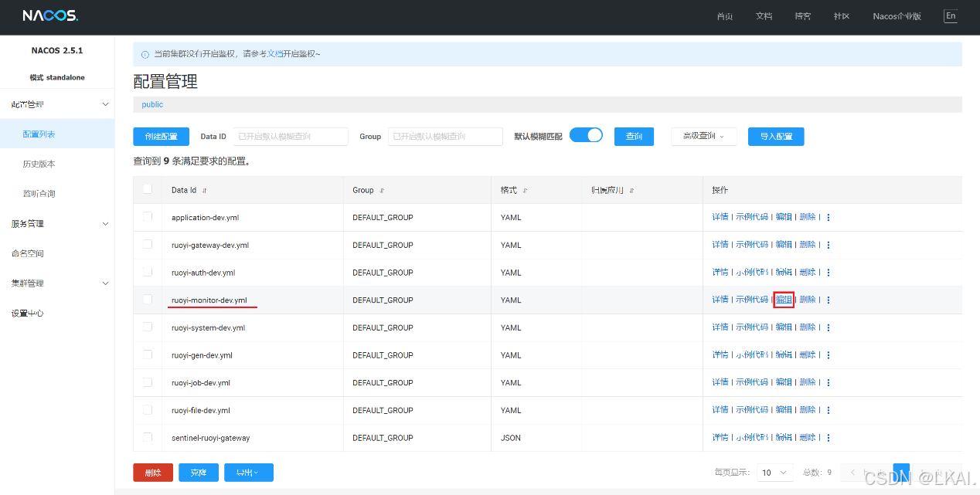Click the info icon in the auth notice banner
The width and height of the screenshot is (980, 495).
[x=145, y=54]
